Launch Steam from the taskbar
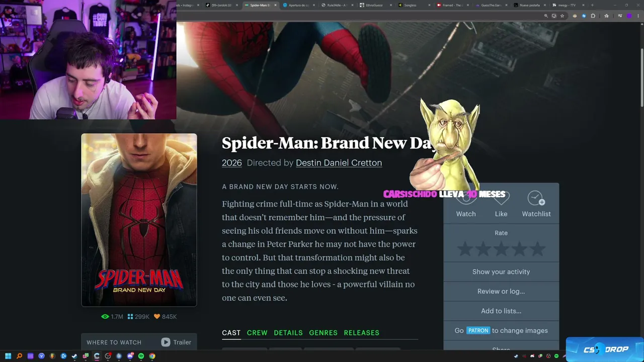 [74, 356]
